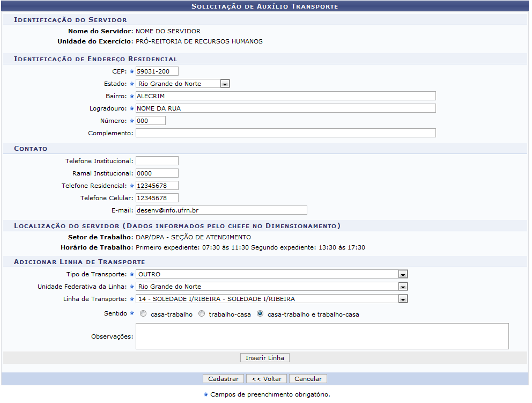Select casa-trabalho e trabalho-casa radio button
Image resolution: width=532 pixels, height=403 pixels.
tap(260, 314)
